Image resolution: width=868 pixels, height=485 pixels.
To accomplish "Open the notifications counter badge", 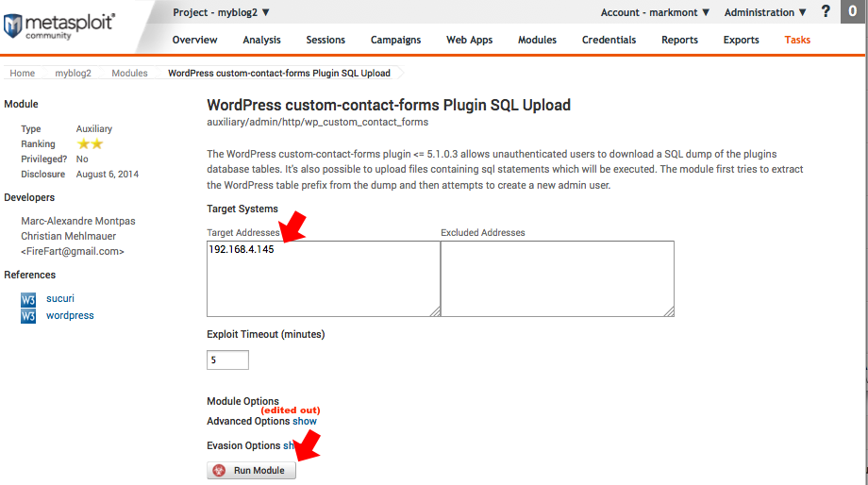I will pos(853,12).
